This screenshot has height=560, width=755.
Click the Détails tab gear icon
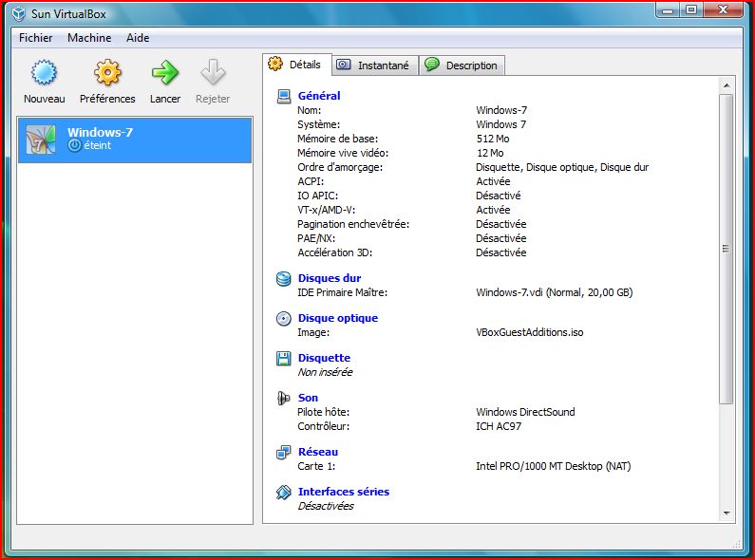point(275,64)
